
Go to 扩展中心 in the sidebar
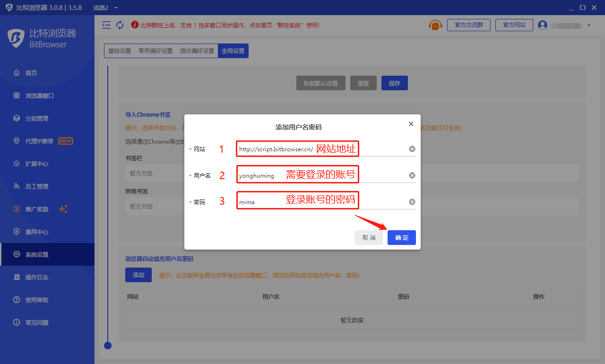click(37, 164)
